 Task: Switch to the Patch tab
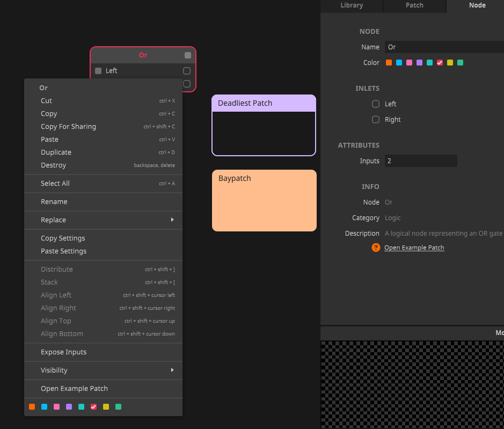(414, 5)
